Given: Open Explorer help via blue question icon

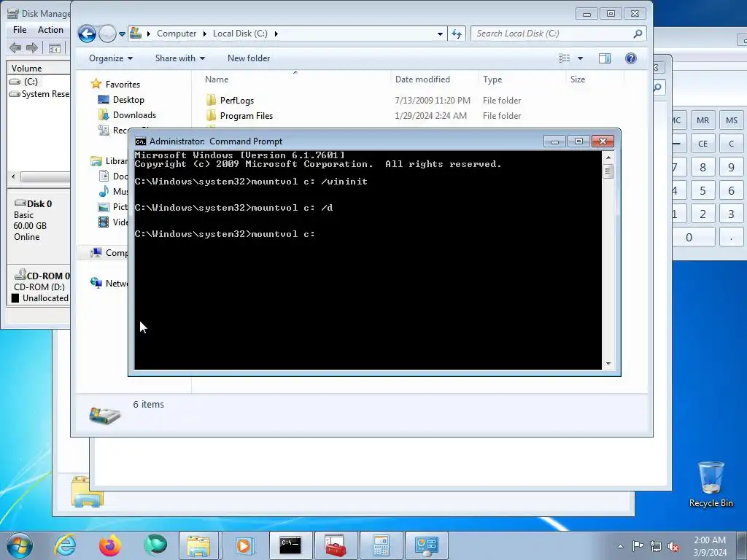Looking at the screenshot, I should [x=631, y=58].
